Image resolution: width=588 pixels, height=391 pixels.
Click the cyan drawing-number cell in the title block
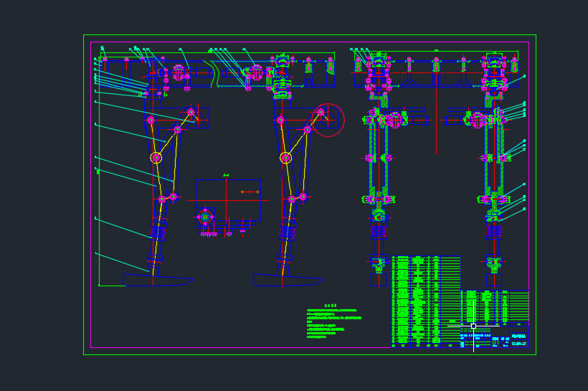click(x=519, y=344)
